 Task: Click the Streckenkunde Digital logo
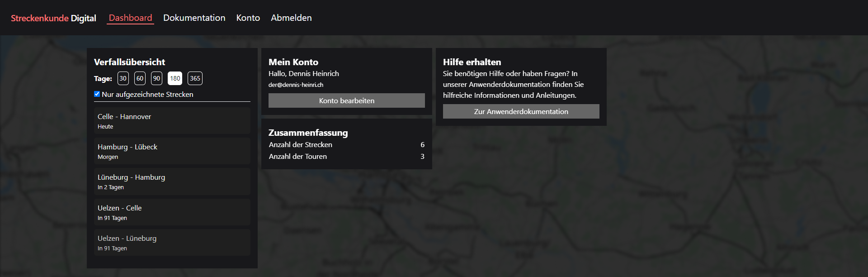pyautogui.click(x=53, y=18)
